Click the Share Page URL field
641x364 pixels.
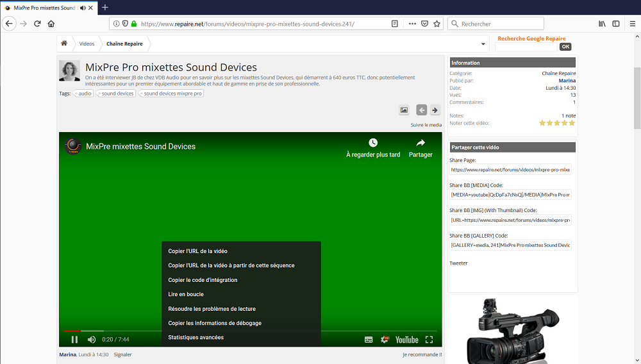tap(510, 170)
